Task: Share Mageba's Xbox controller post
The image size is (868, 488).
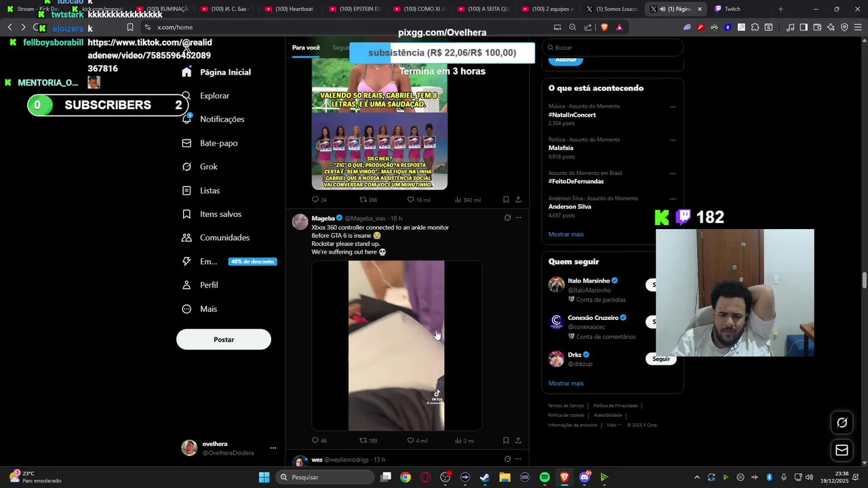Action: (x=518, y=441)
